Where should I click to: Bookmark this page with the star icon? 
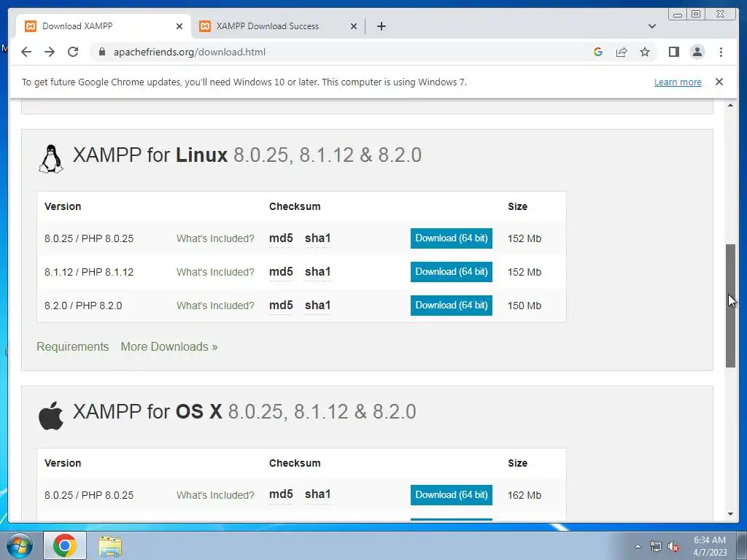[x=645, y=52]
